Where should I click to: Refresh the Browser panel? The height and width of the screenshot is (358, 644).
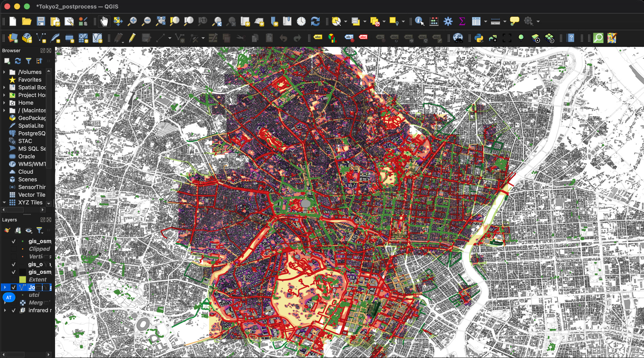18,61
